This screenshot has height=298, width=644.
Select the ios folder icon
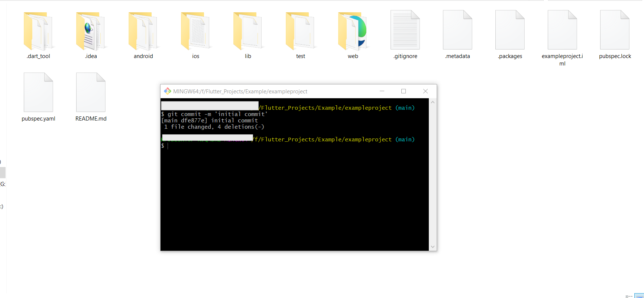[195, 31]
